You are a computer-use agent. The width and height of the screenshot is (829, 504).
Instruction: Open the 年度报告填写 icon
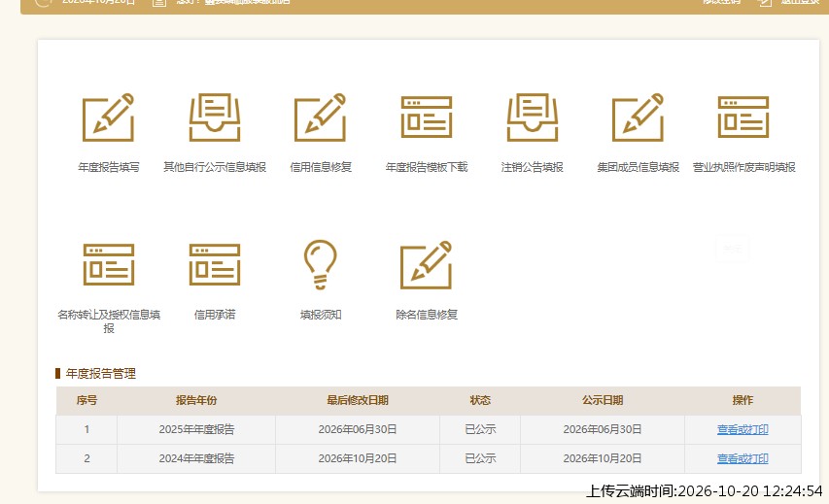(x=109, y=118)
